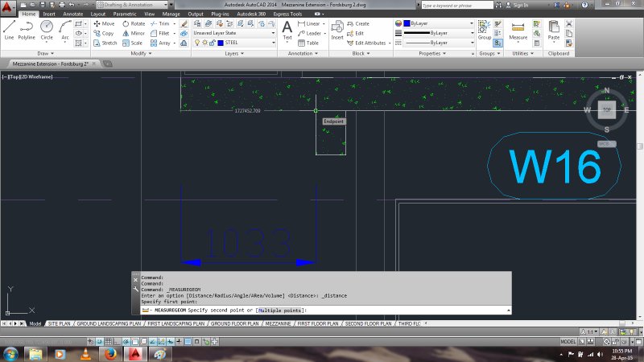The width and height of the screenshot is (644, 362).
Task: Select the Polyline tool
Action: [27, 28]
